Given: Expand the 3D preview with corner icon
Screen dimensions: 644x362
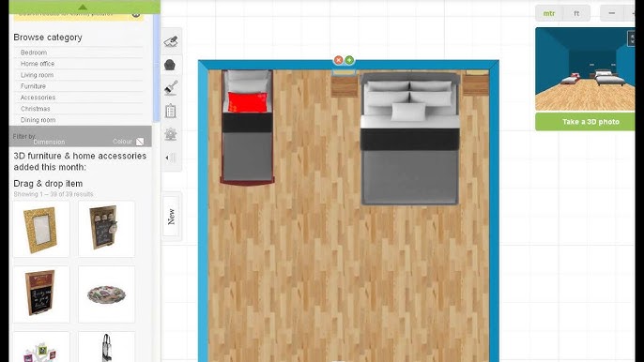Looking at the screenshot, I should pos(631,38).
